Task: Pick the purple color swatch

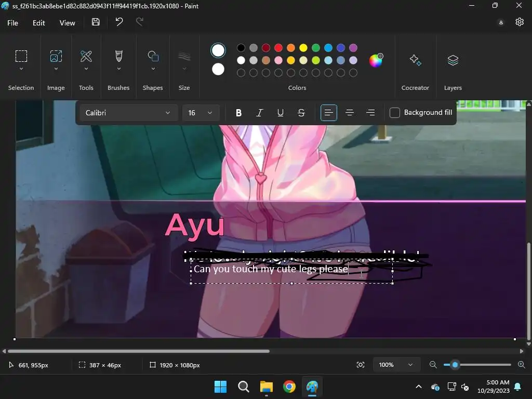Action: (x=353, y=48)
